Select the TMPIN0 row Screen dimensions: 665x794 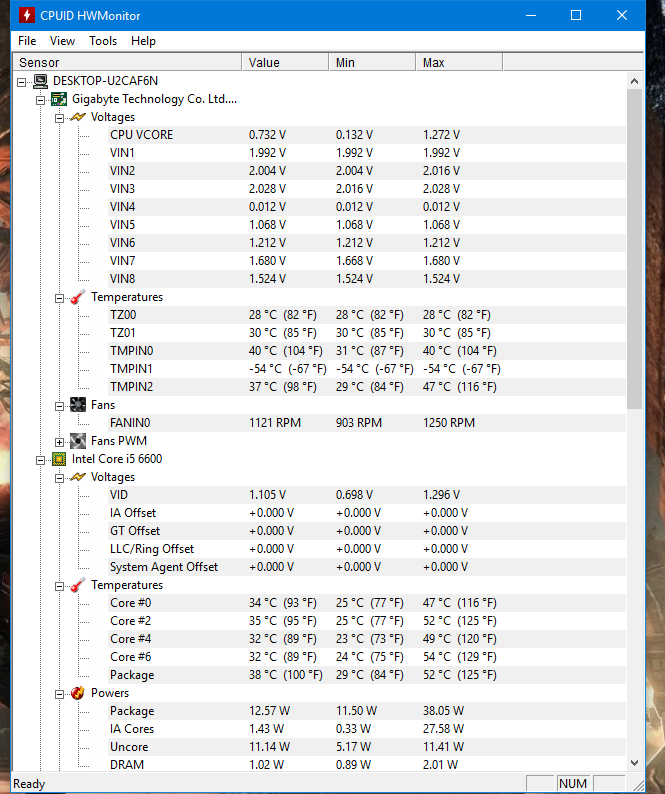click(x=367, y=351)
